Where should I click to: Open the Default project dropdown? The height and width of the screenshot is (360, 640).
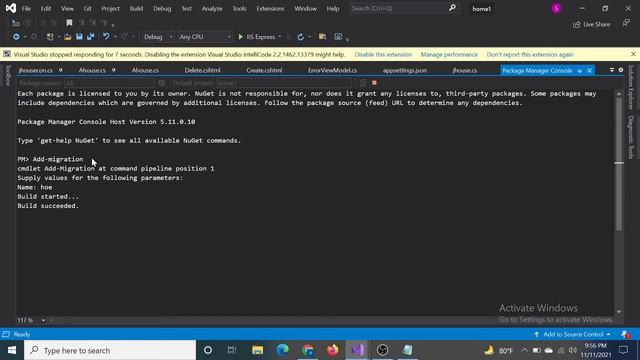(284, 83)
